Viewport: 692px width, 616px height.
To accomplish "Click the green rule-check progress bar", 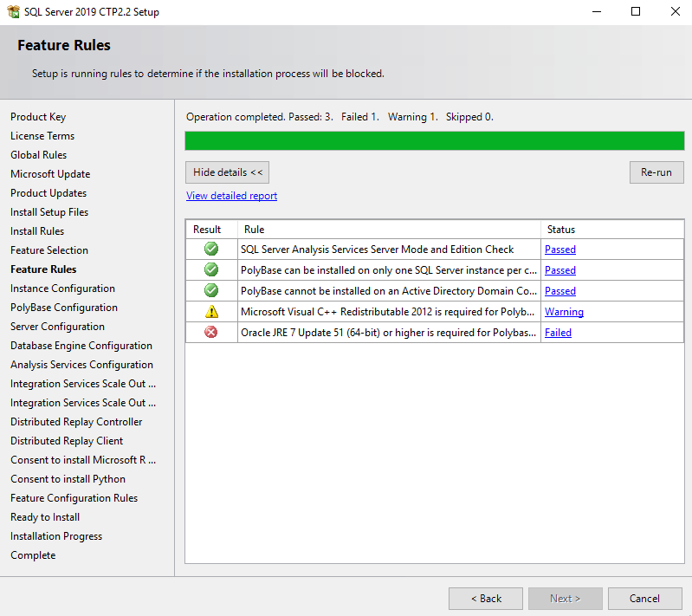I will pos(435,141).
